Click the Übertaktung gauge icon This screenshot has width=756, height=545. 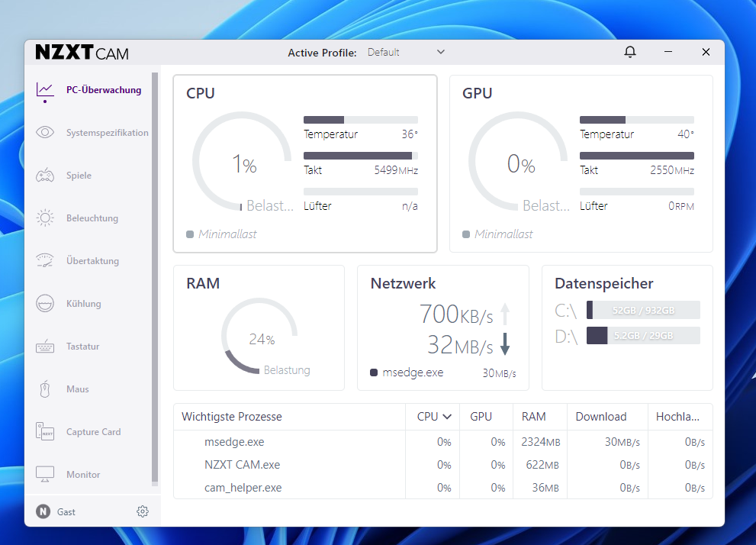click(45, 260)
